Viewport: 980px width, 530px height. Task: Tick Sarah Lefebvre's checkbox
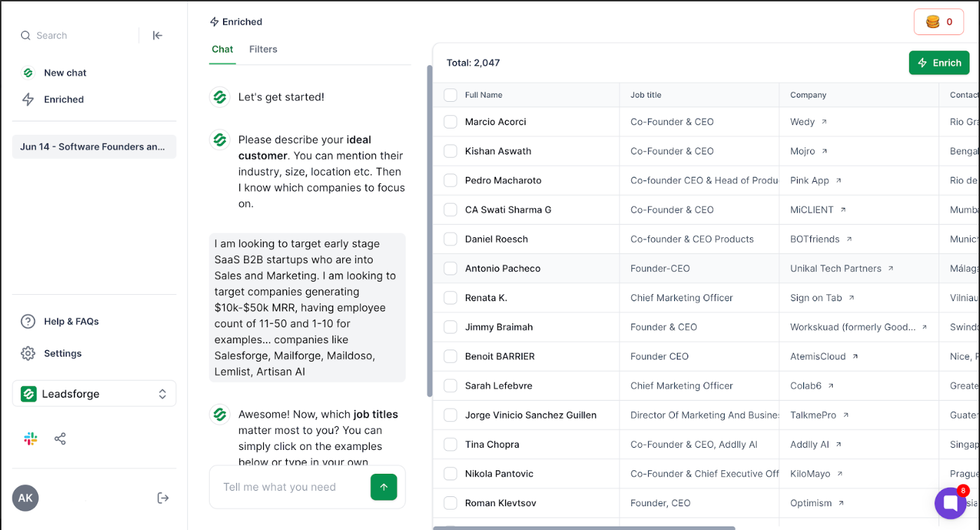(450, 386)
